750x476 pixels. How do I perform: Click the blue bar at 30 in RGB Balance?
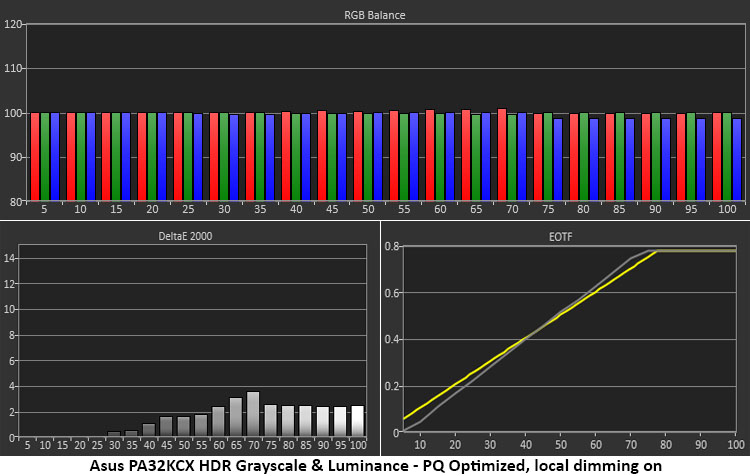pos(234,157)
